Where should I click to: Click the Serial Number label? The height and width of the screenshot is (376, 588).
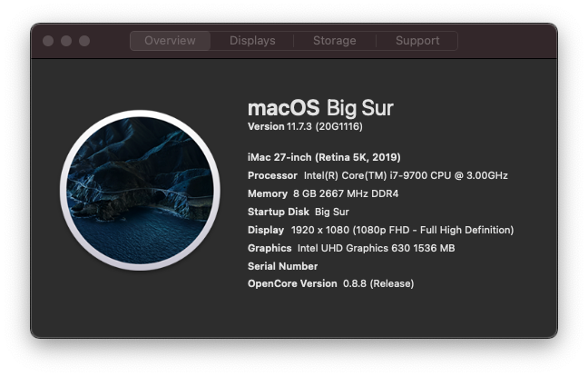click(x=282, y=266)
